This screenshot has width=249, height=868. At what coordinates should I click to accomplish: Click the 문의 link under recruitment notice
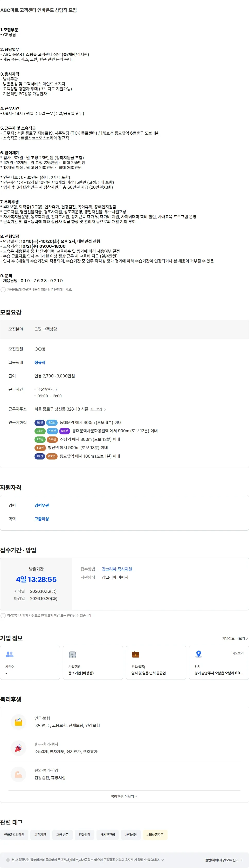click(x=57, y=289)
